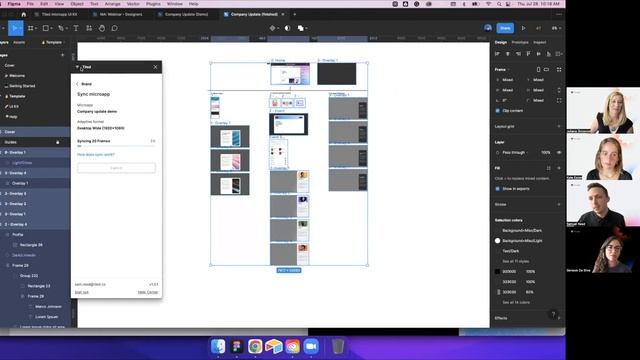Click the white Background-Misc/Light swatch
Viewport: 640px width, 360px height.
[x=498, y=241]
